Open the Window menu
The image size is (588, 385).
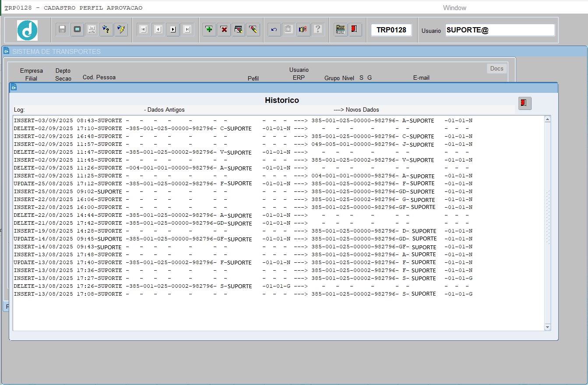(x=454, y=8)
